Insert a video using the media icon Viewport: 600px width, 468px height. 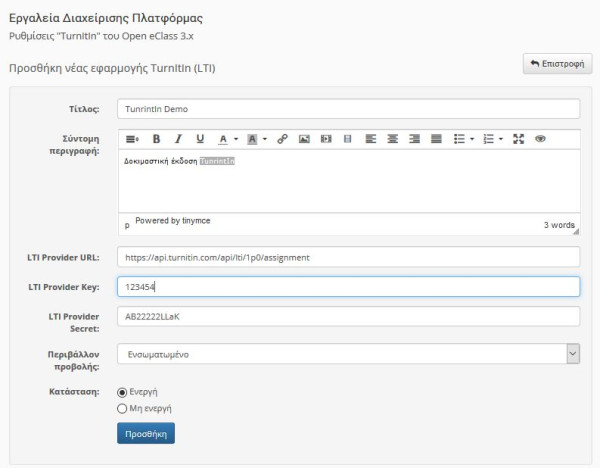(326, 139)
